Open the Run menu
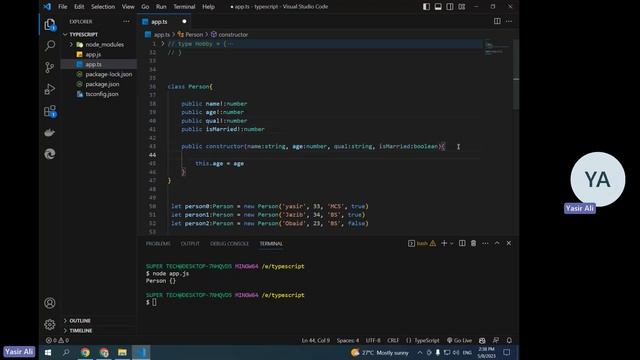The image size is (640, 360). click(161, 7)
